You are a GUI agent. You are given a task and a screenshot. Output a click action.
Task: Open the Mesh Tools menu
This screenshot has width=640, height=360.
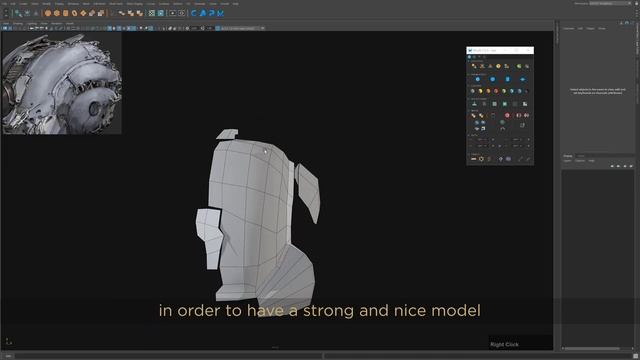pos(116,4)
